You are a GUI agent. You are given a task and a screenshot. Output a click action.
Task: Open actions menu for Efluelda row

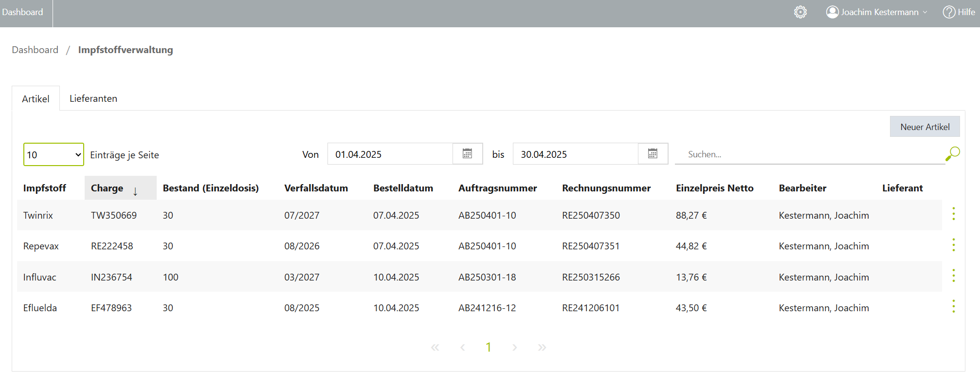click(954, 306)
